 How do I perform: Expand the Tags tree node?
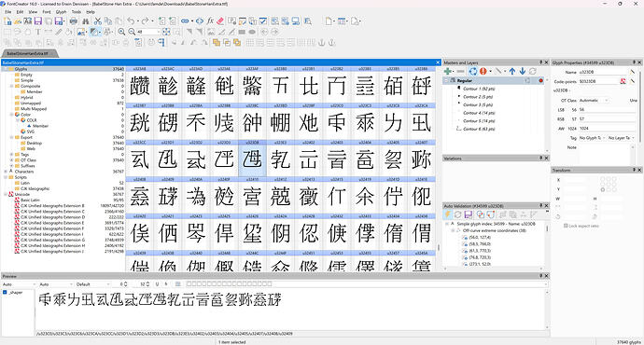11,155
